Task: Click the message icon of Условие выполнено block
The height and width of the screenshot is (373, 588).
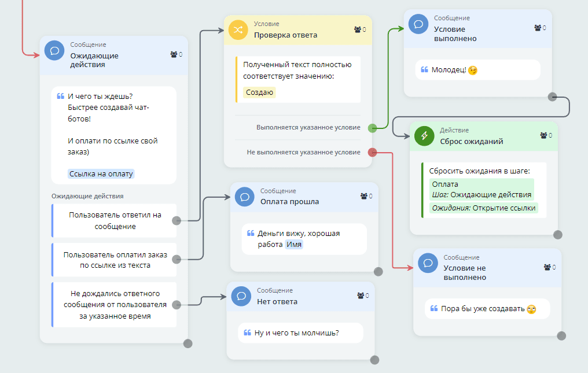Action: [x=418, y=24]
